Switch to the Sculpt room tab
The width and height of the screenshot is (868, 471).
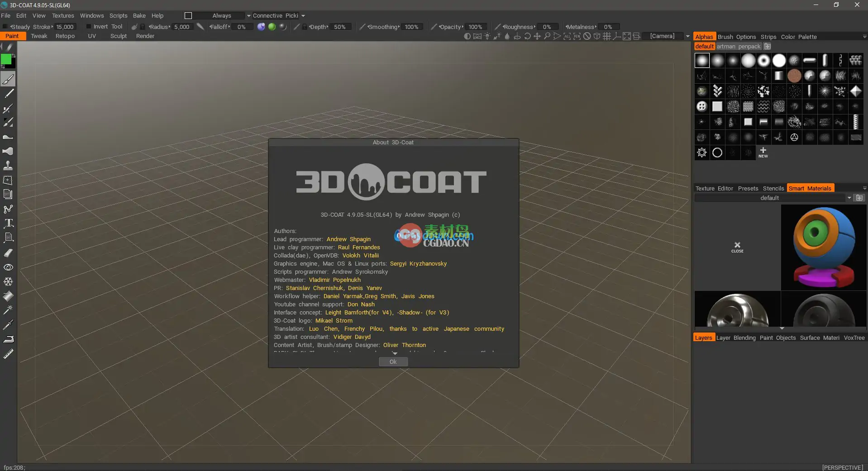click(119, 36)
